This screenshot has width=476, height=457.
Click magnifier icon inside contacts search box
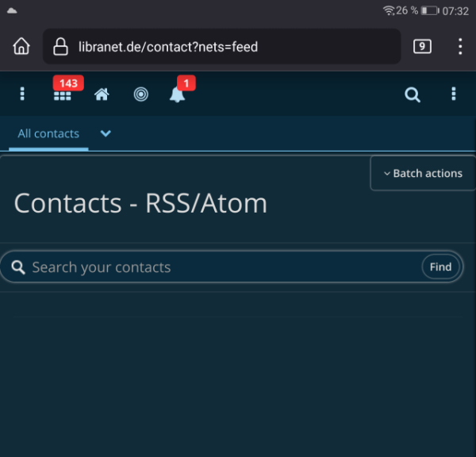pos(18,267)
